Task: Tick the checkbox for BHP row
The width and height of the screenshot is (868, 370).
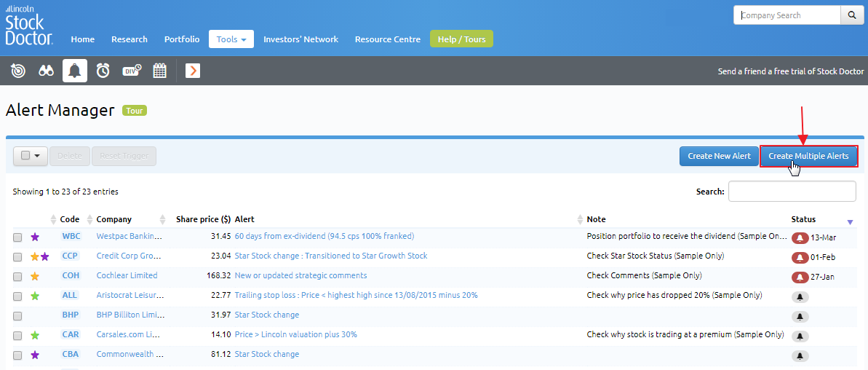Action: click(17, 315)
